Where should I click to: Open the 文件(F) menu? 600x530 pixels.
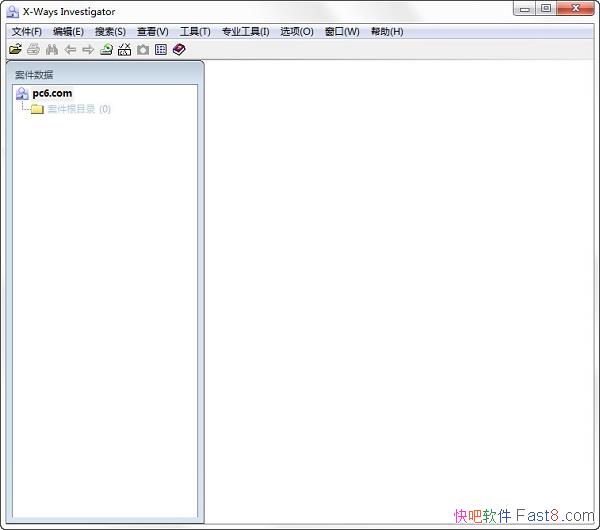coord(27,31)
